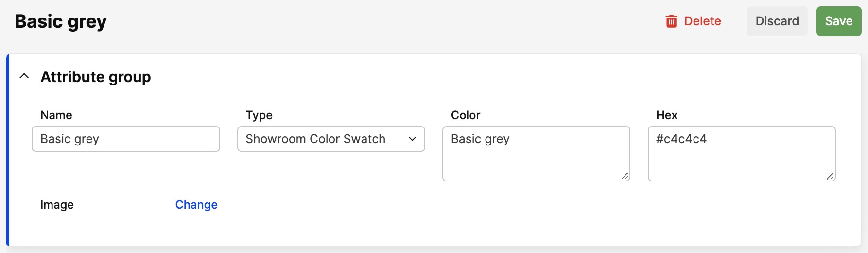Click the Hex field label
Image resolution: width=868 pixels, height=253 pixels.
coord(667,115)
